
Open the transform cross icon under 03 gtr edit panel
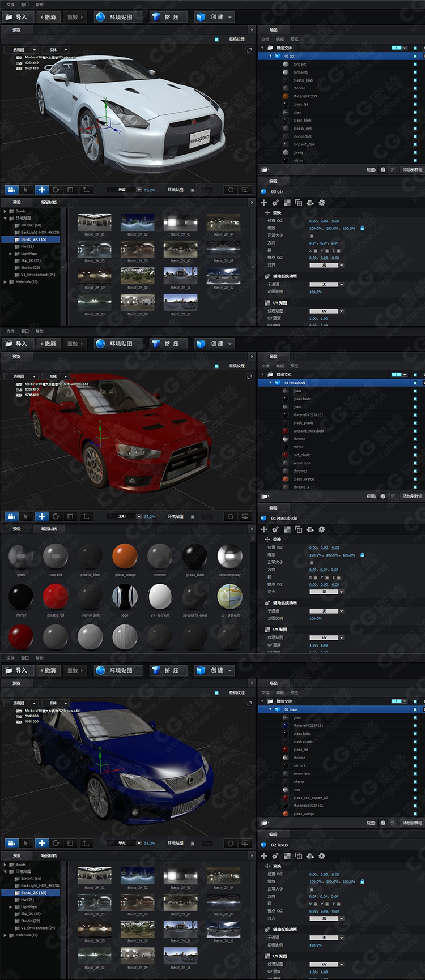(264, 202)
